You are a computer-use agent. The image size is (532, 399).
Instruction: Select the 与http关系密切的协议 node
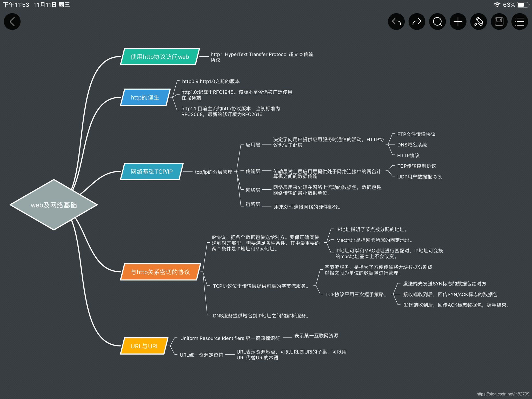click(x=160, y=272)
